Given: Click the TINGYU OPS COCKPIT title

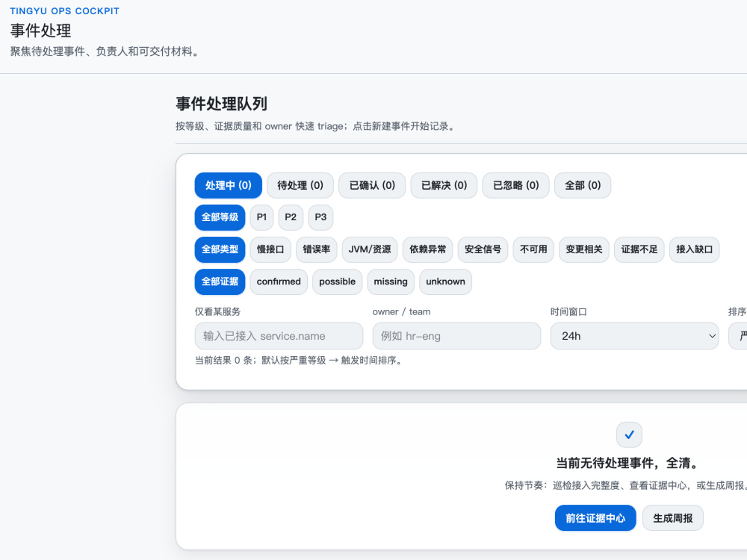Looking at the screenshot, I should click(x=65, y=11).
